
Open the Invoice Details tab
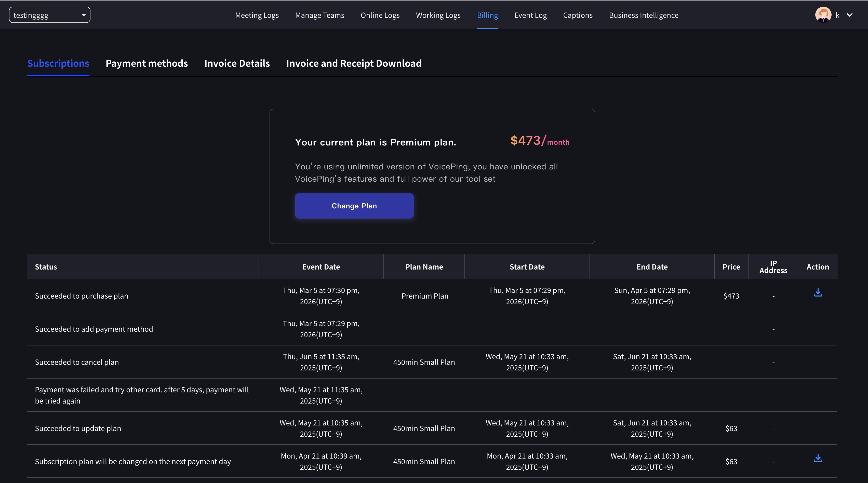237,63
